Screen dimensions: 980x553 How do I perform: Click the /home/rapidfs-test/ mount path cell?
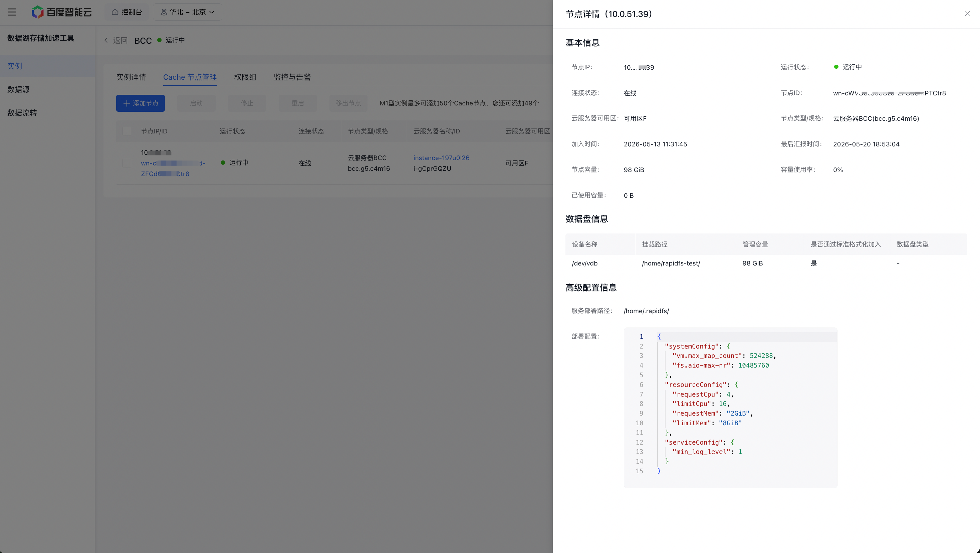[x=671, y=263]
